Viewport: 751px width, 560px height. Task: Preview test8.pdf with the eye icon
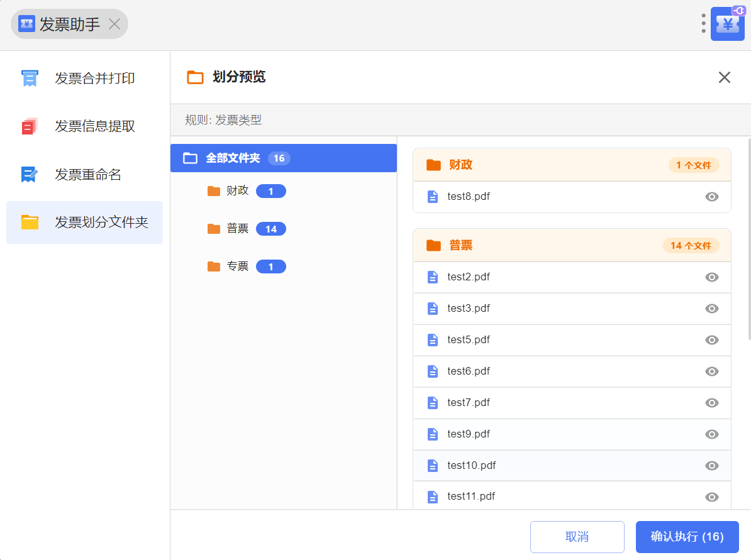pos(711,197)
